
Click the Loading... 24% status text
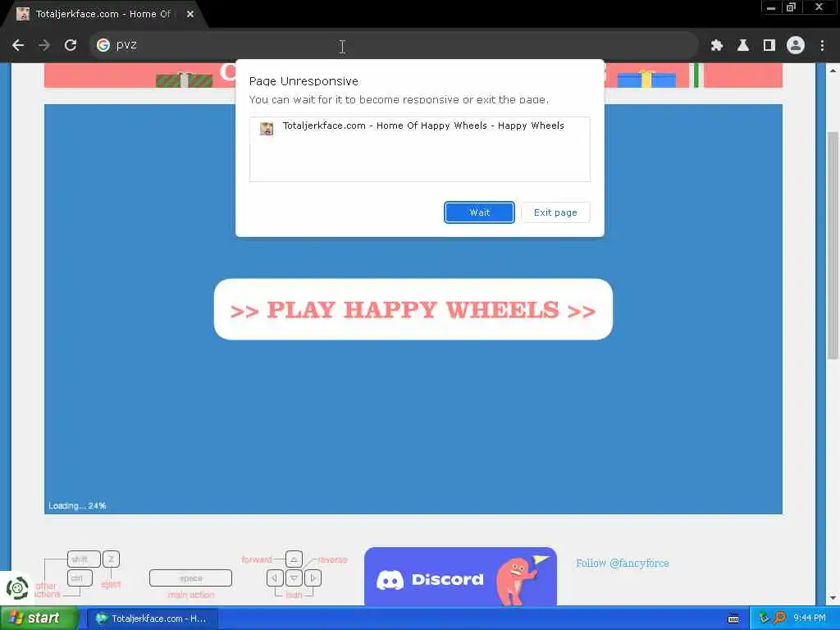[x=77, y=505]
